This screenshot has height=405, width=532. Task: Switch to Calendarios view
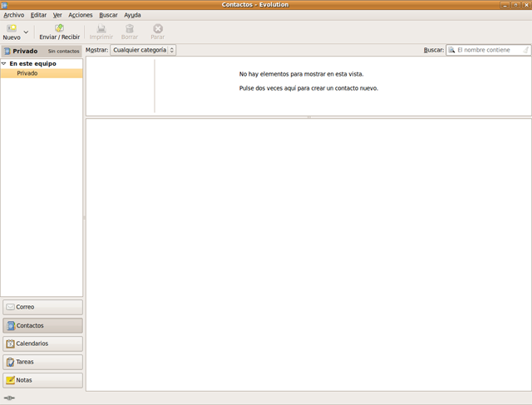pyautogui.click(x=42, y=343)
